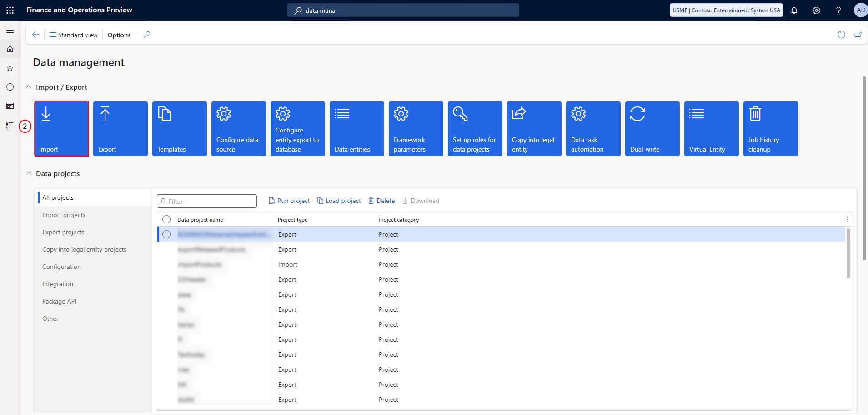868x415 pixels.
Task: Select the first project row's circle
Action: [x=166, y=234]
